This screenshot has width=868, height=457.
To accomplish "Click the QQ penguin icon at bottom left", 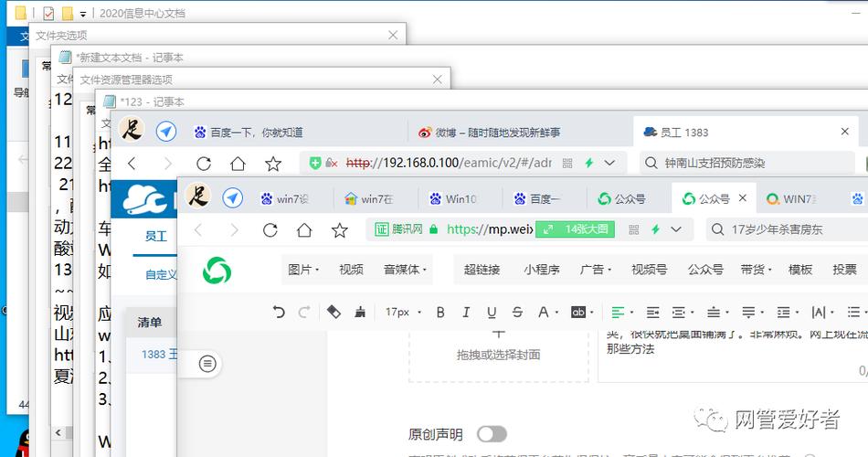I will pos(21,442).
